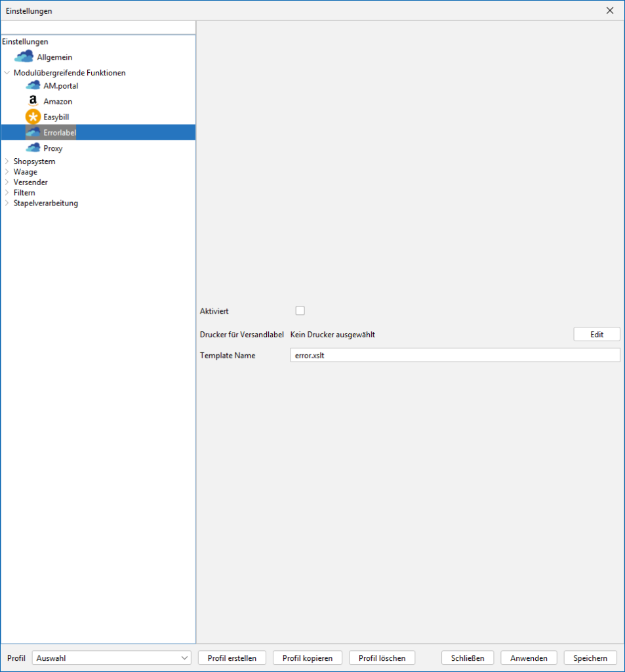
Task: Click Profil erstellen button
Action: click(x=232, y=658)
